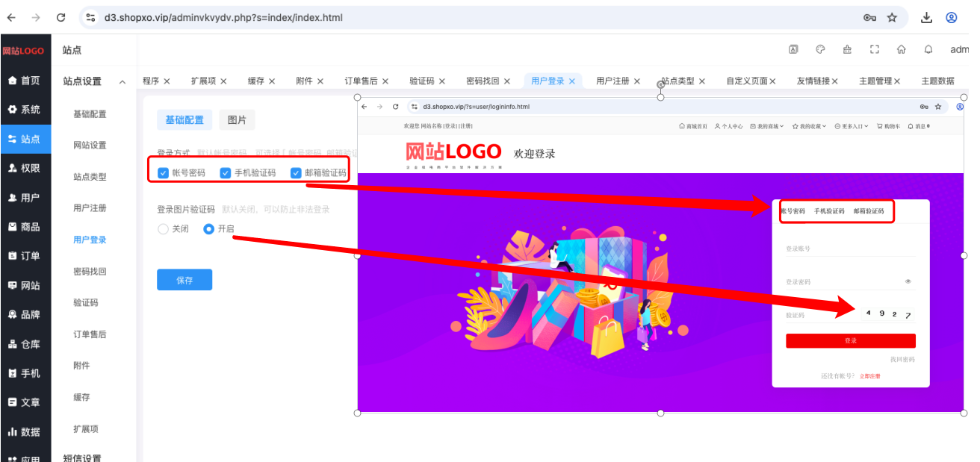Open 数据 in the dark admin sidebar
The image size is (980, 462).
25,431
